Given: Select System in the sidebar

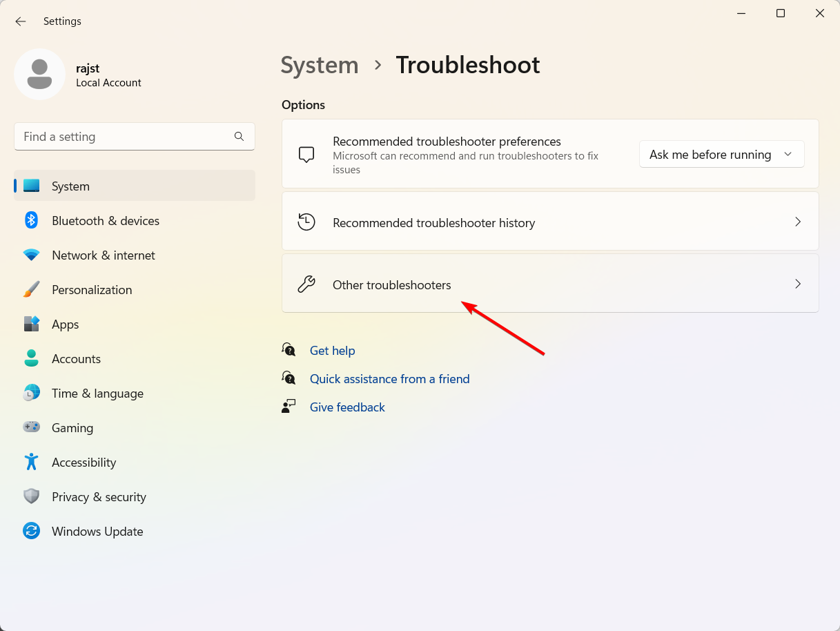Looking at the screenshot, I should [135, 186].
